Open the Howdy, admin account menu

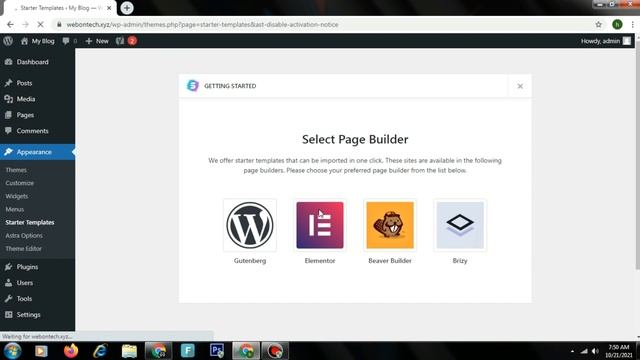pos(606,41)
